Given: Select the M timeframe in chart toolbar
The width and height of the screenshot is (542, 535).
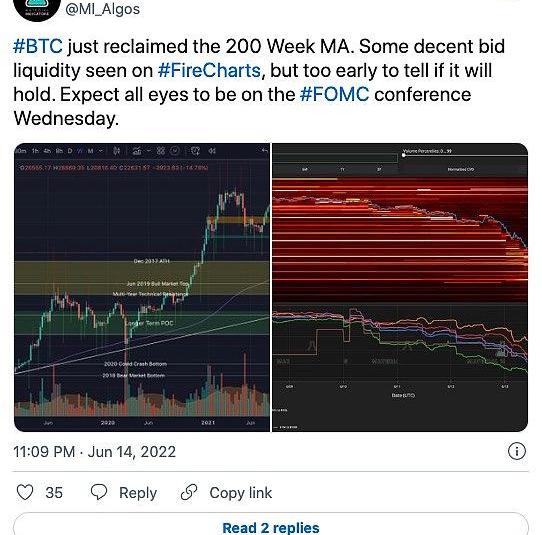Looking at the screenshot, I should pos(90,151).
